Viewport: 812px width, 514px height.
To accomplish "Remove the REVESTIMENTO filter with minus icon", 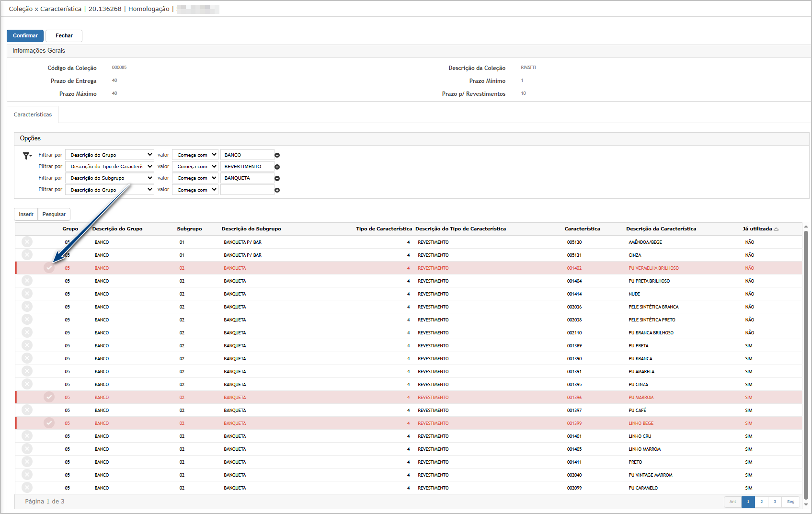I will [x=277, y=167].
